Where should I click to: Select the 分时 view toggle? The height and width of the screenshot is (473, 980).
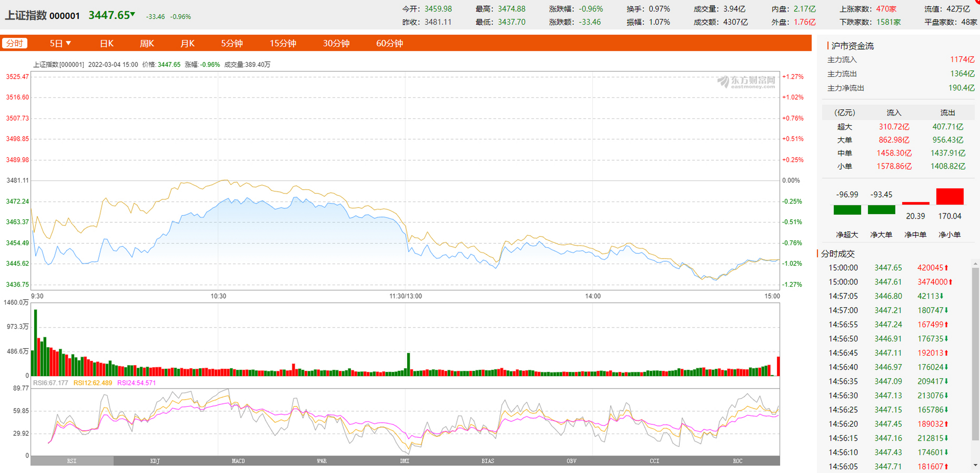pyautogui.click(x=15, y=43)
